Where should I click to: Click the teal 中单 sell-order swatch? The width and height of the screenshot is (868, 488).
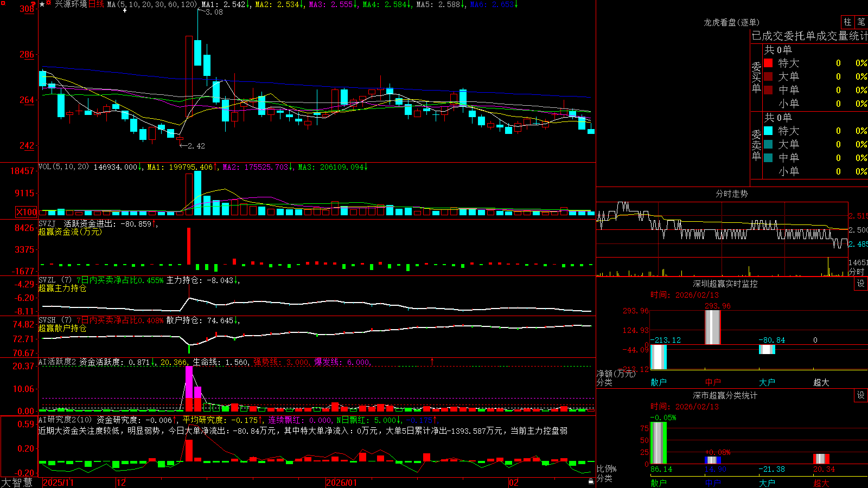coord(768,157)
